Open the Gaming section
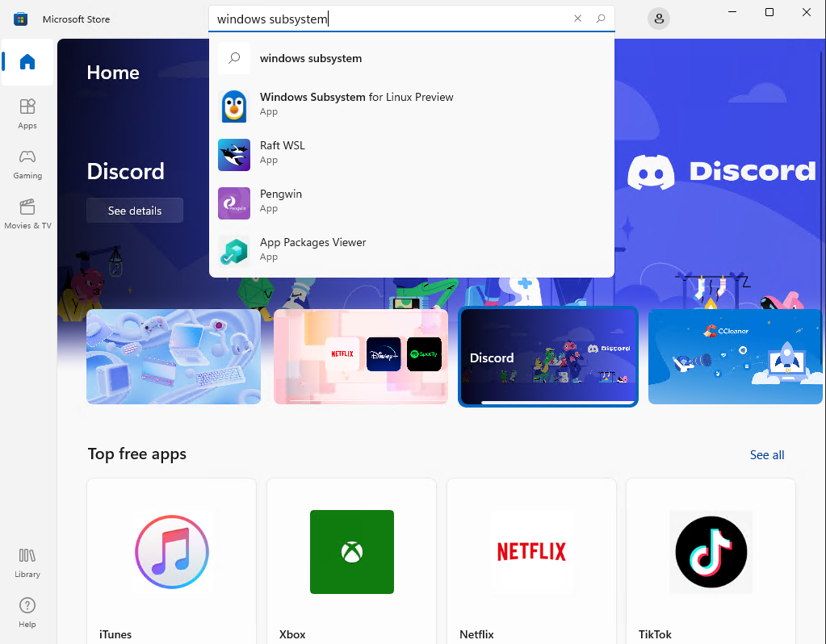Image resolution: width=826 pixels, height=644 pixels. [x=27, y=163]
